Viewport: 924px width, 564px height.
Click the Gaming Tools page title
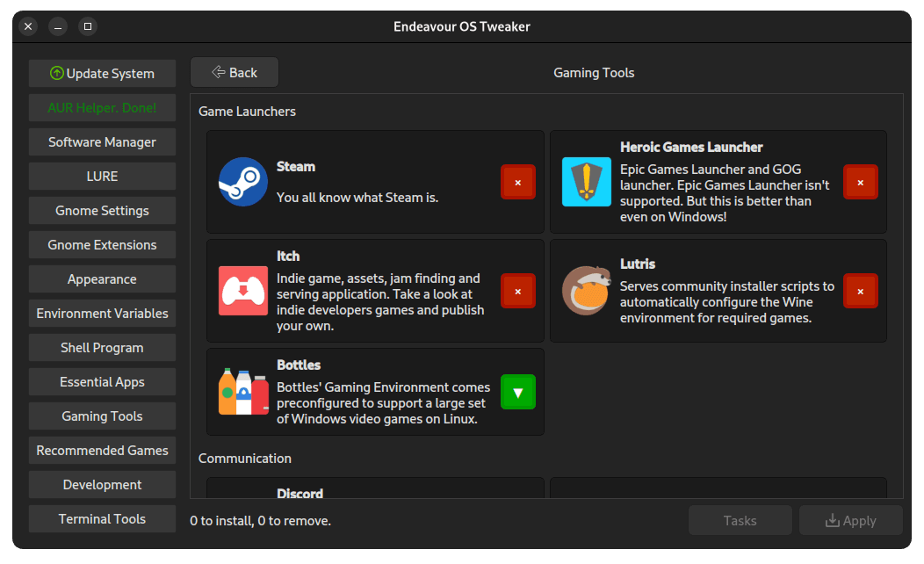(x=594, y=73)
